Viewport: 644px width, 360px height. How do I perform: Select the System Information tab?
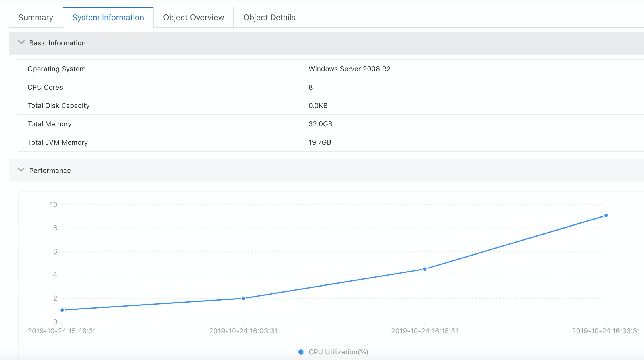(108, 18)
